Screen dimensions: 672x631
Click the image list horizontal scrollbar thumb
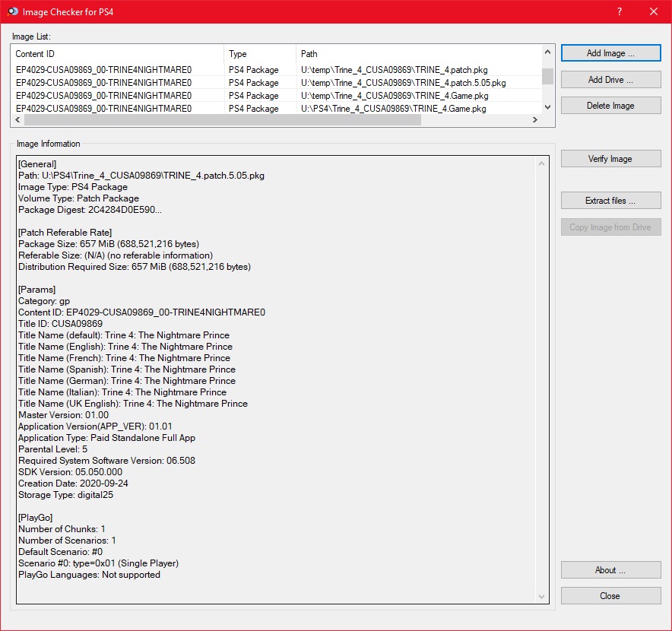coord(223,119)
